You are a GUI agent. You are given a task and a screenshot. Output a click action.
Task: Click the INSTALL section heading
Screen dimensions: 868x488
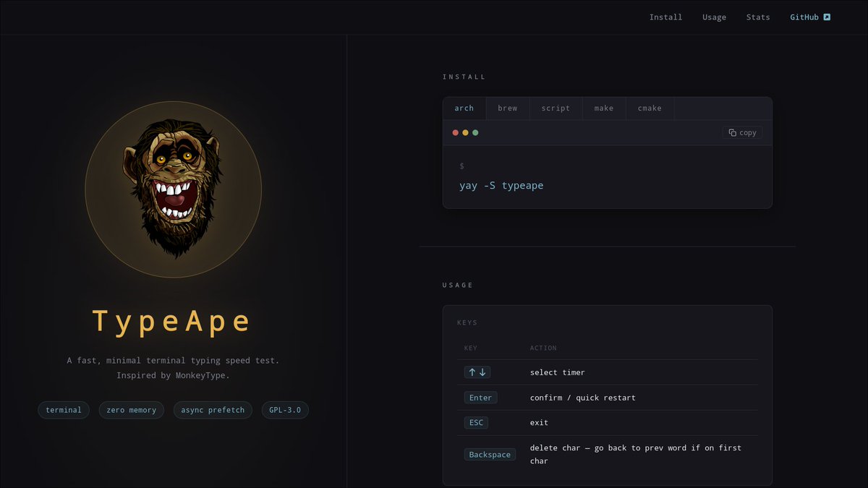464,77
